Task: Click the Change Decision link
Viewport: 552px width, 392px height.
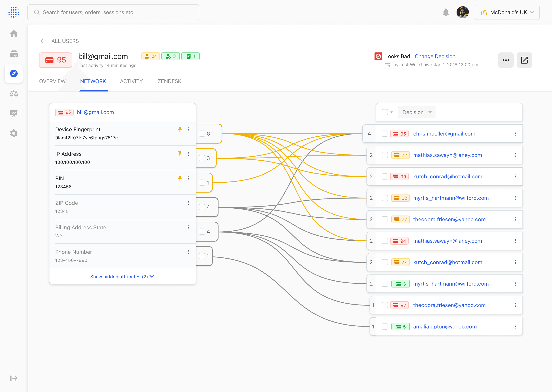Action: (435, 56)
